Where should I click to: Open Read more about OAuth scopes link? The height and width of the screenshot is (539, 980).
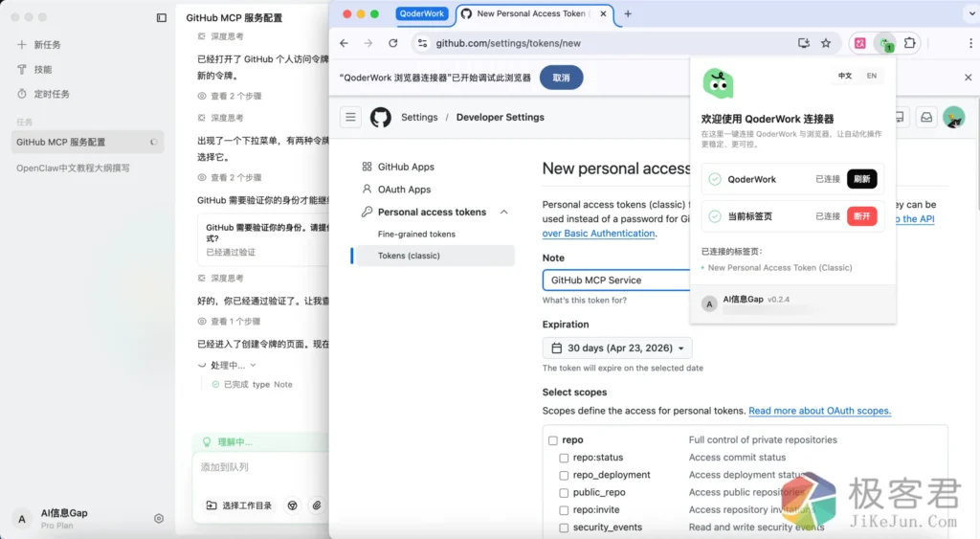(819, 411)
